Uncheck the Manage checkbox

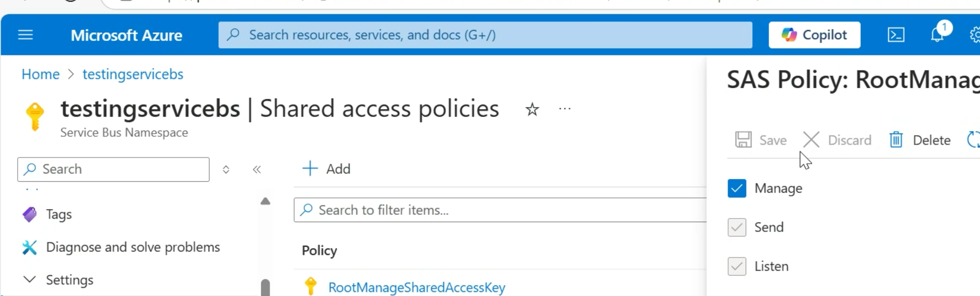pyautogui.click(x=737, y=188)
